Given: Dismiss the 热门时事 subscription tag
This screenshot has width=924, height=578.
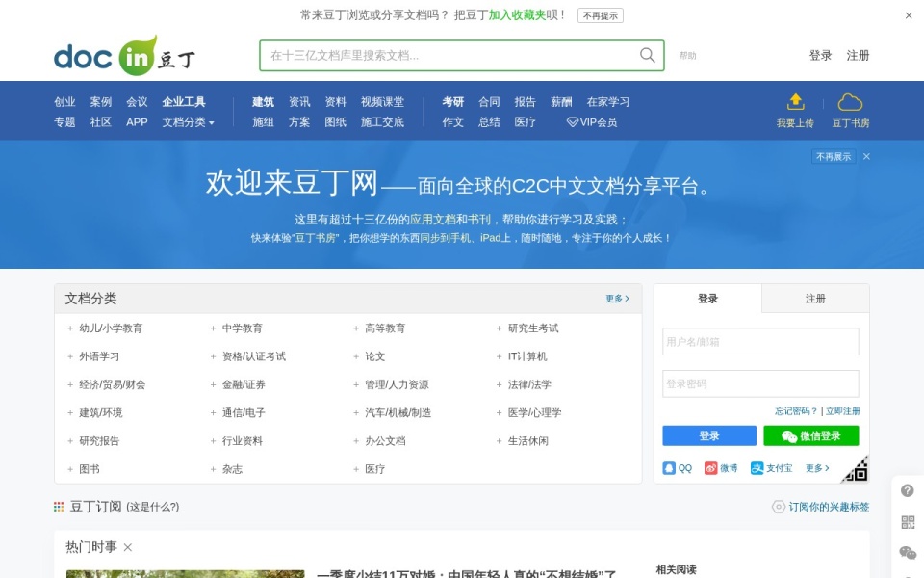Looking at the screenshot, I should (128, 548).
